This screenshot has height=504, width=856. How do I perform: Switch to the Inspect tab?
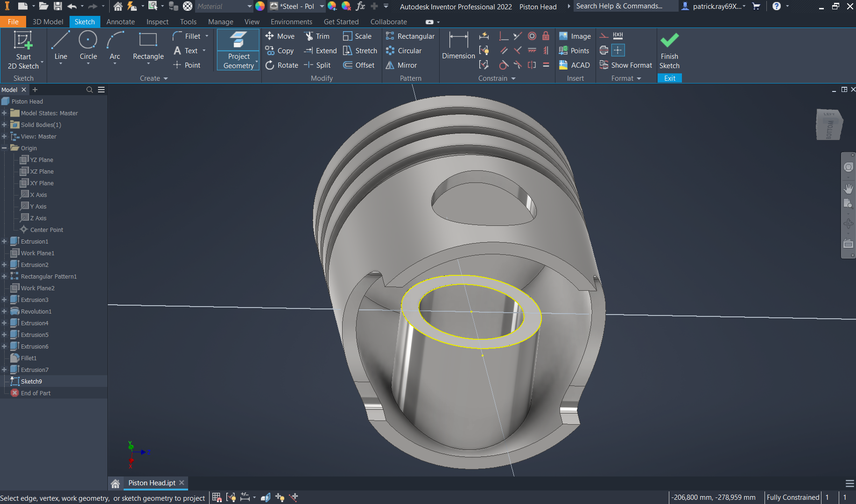coord(157,21)
